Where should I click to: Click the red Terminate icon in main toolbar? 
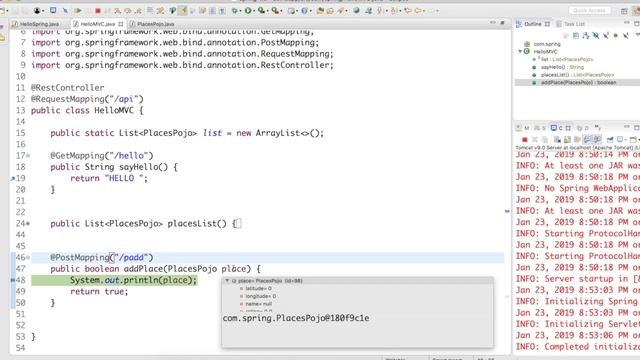98,11
